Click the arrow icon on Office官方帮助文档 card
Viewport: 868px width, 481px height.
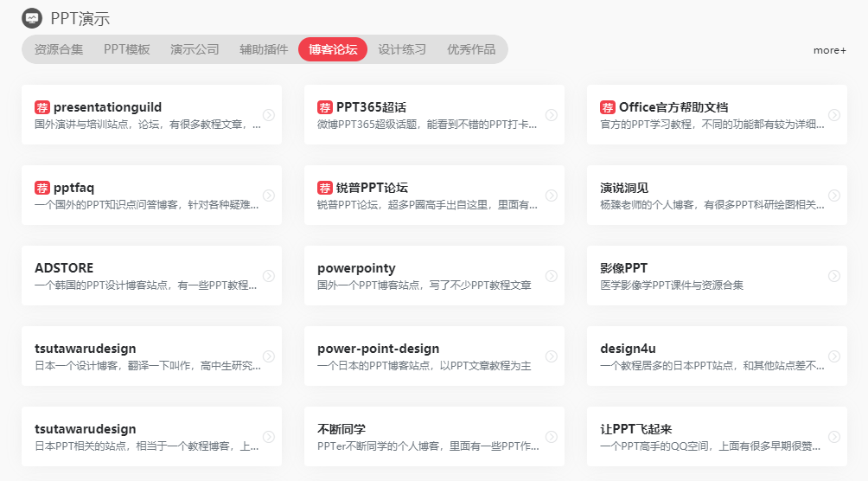click(834, 115)
